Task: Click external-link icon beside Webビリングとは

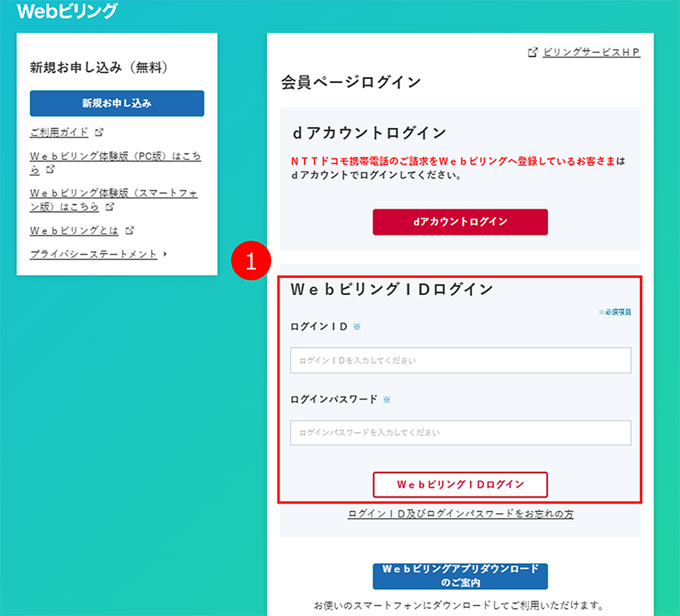Action: [x=129, y=230]
